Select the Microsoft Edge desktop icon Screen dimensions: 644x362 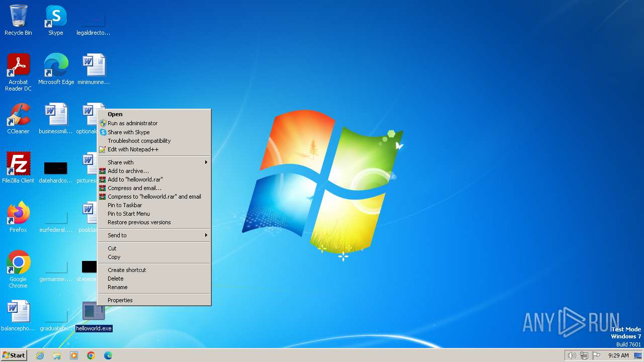56,69
